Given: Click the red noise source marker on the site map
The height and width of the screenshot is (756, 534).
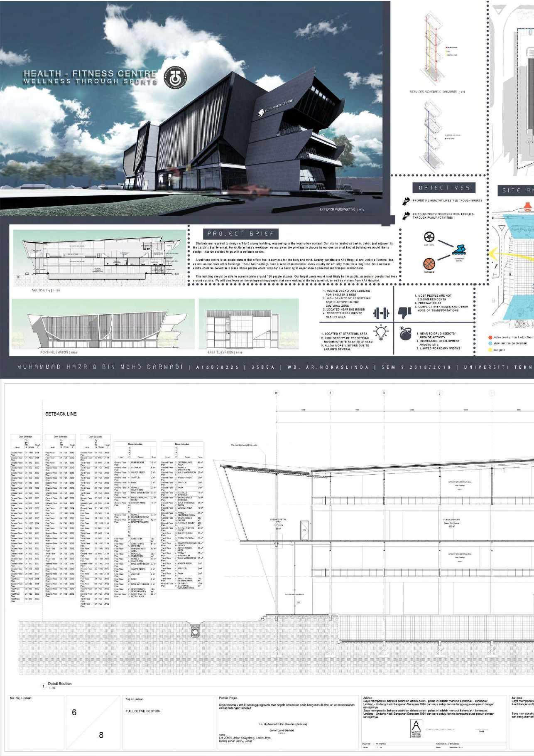Looking at the screenshot, I should [527, 207].
